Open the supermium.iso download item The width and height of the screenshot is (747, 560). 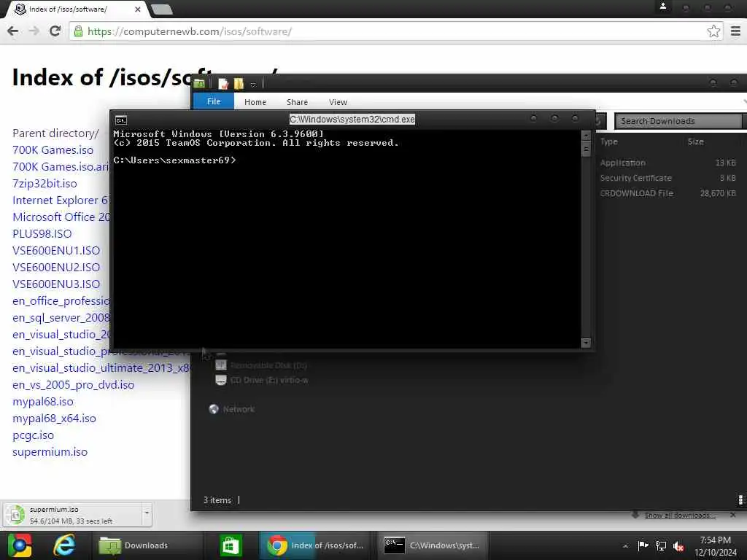click(71, 515)
